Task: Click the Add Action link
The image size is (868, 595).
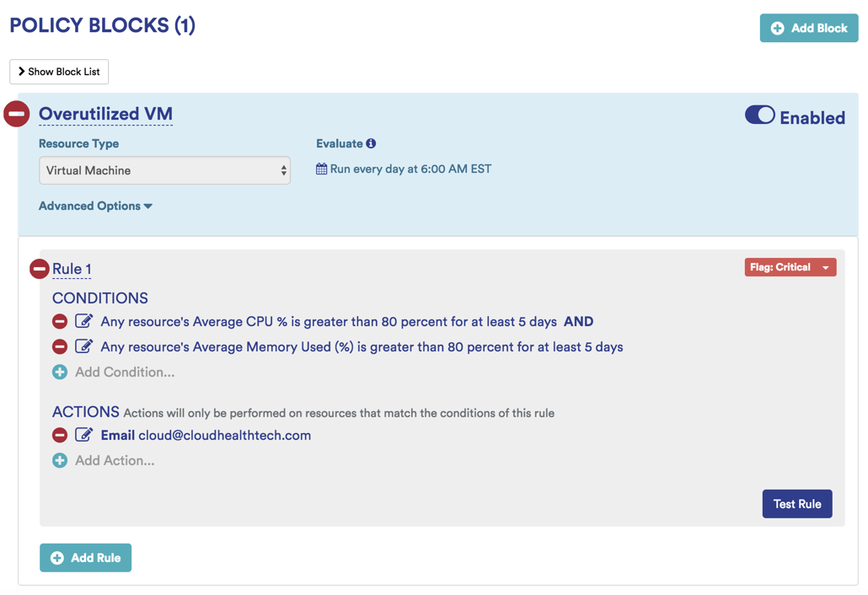Action: coord(115,460)
